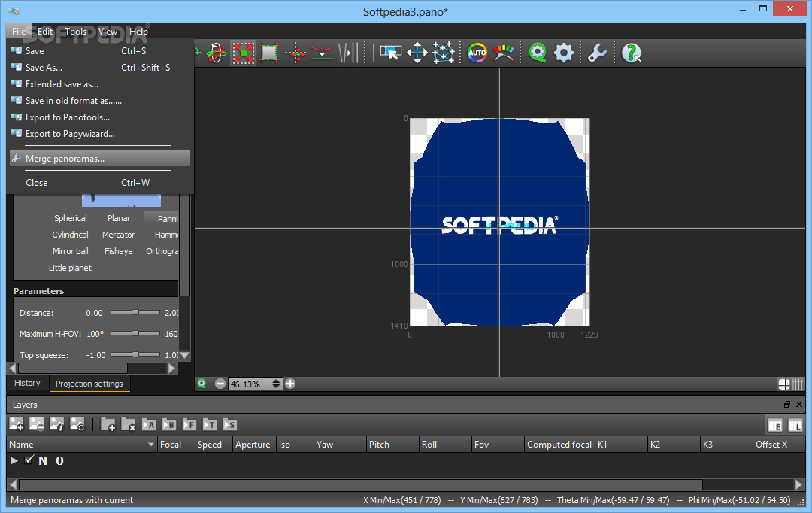
Task: Switch to the E layers view icon
Action: point(774,426)
